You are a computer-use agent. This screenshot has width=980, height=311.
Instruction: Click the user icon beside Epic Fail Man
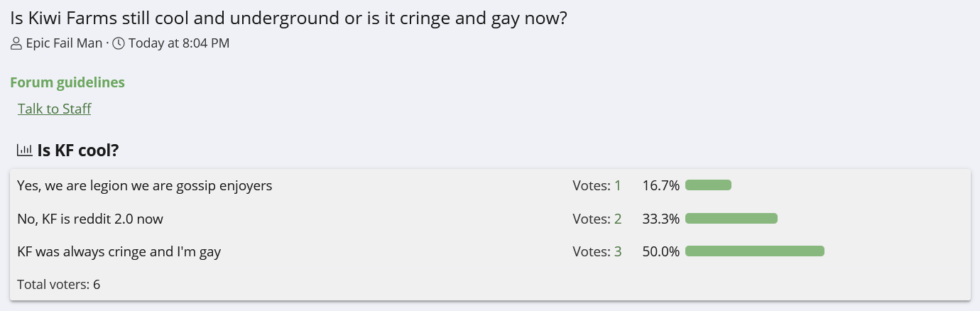(x=16, y=43)
